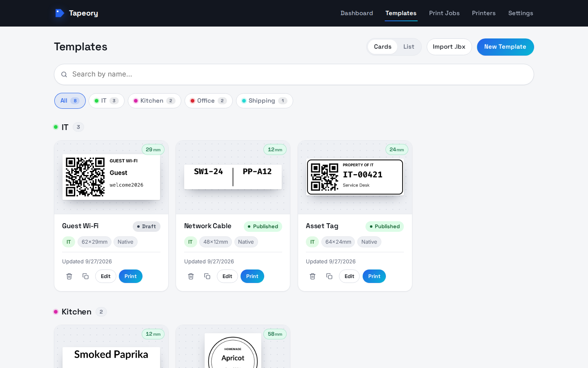Click the 29 mm tape width badge
This screenshot has width=588, height=368.
coord(153,150)
